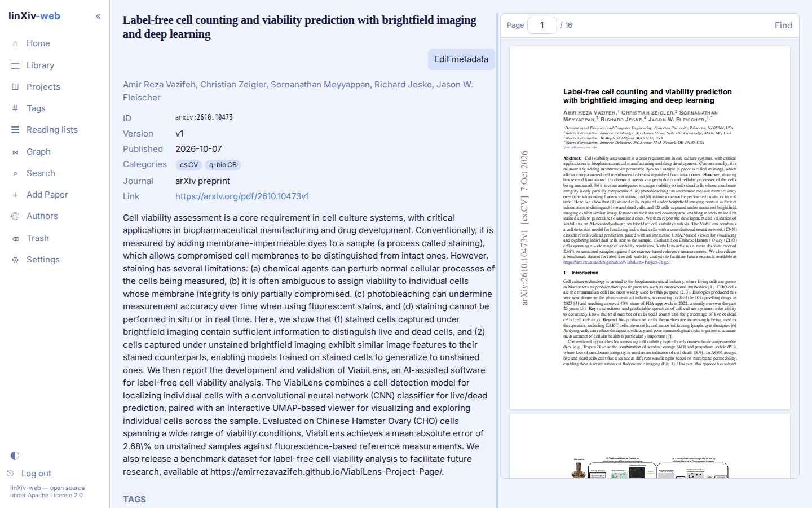Click author Sornanathan Meyyappan
Viewport: 812px width, 508px height.
click(320, 85)
